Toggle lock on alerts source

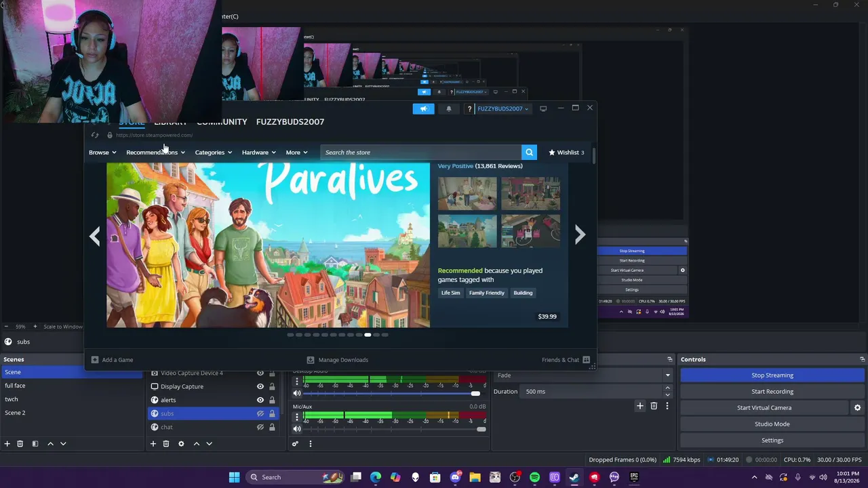(272, 401)
